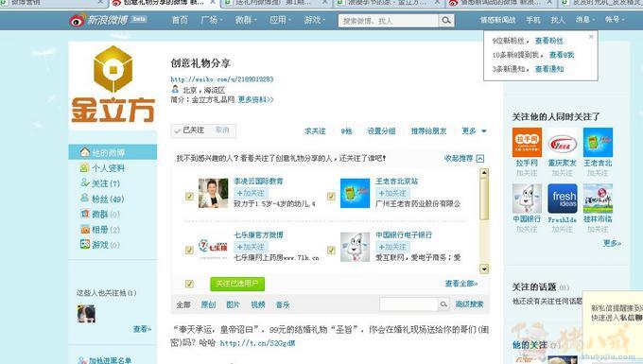Open 粉丝(49) in sidebar
Viewport: 643px width, 364px height.
[x=102, y=199]
